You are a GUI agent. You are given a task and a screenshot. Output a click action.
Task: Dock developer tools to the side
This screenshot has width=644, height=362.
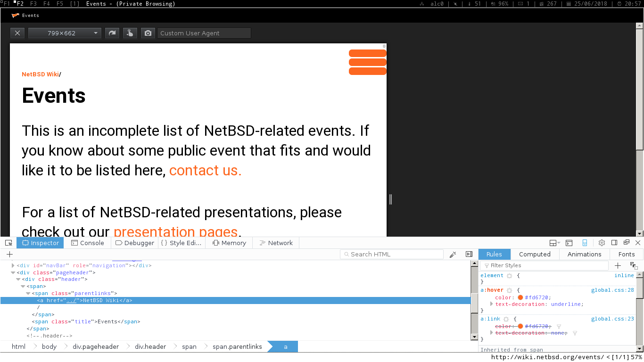pyautogui.click(x=614, y=243)
